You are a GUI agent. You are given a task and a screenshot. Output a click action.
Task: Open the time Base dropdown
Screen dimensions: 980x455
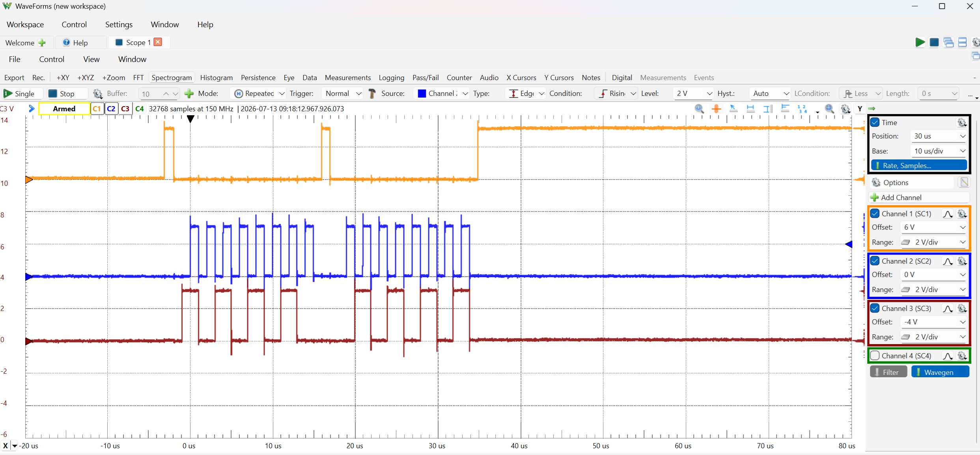(939, 151)
